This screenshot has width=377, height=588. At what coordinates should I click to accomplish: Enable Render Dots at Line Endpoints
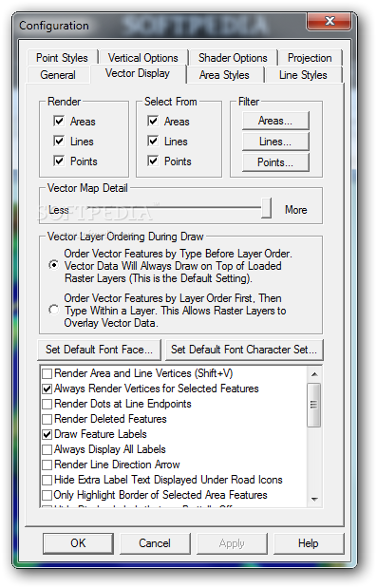pyautogui.click(x=47, y=404)
